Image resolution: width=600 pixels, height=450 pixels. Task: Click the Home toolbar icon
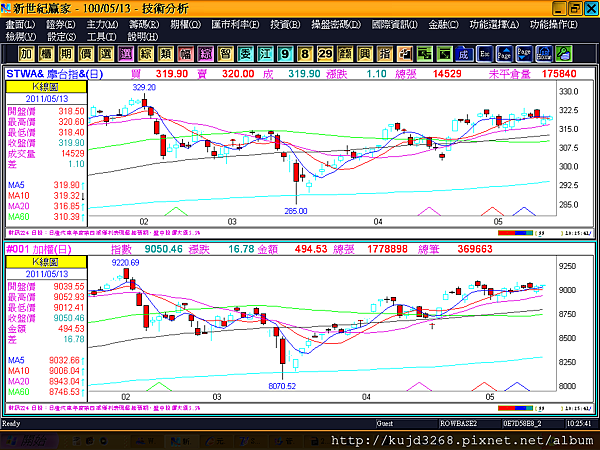point(544,54)
